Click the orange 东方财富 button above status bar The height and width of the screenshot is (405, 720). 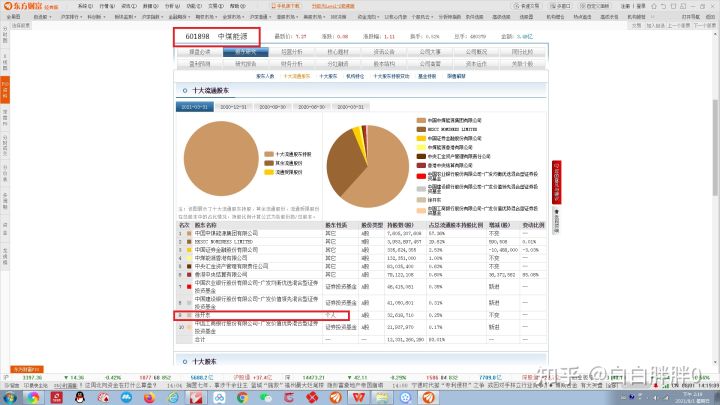point(27,369)
